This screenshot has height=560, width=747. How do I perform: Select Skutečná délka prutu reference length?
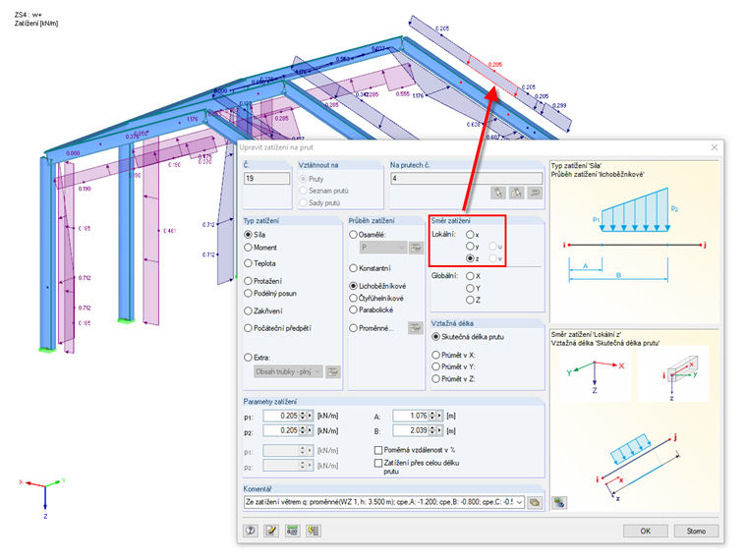pyautogui.click(x=435, y=337)
